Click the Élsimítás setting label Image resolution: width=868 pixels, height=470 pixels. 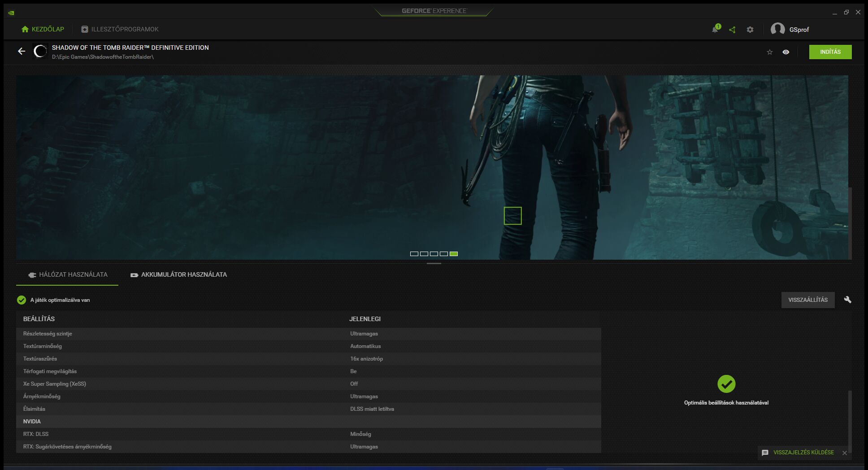(x=34, y=409)
